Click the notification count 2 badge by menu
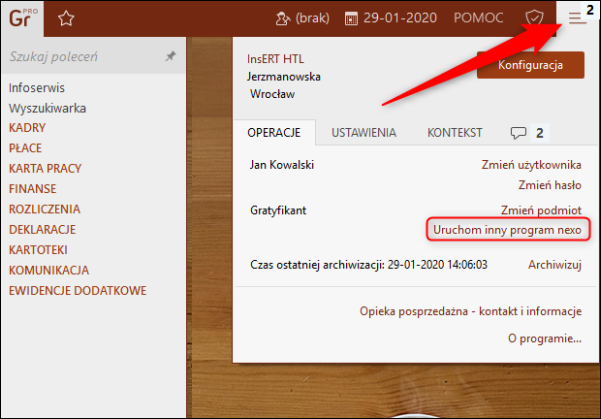This screenshot has width=601, height=419. (590, 10)
